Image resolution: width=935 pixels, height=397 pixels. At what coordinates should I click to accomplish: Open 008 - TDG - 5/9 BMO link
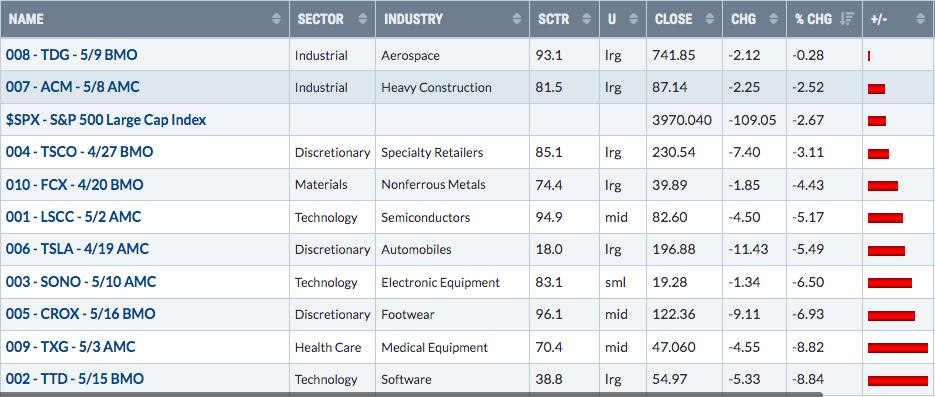tap(72, 55)
